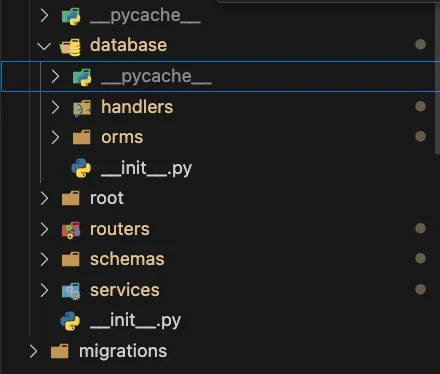The width and height of the screenshot is (440, 374).
Task: Select the orms folder label
Action: click(x=122, y=137)
